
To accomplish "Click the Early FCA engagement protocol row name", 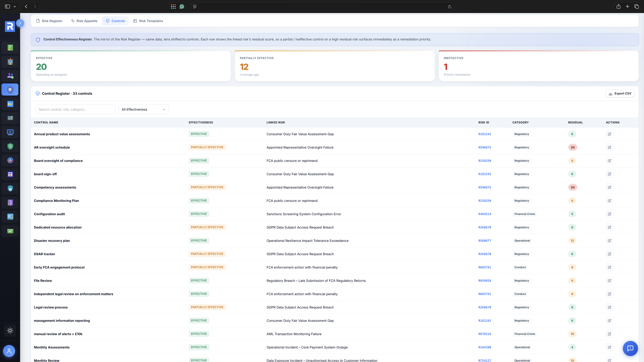I will point(59,267).
